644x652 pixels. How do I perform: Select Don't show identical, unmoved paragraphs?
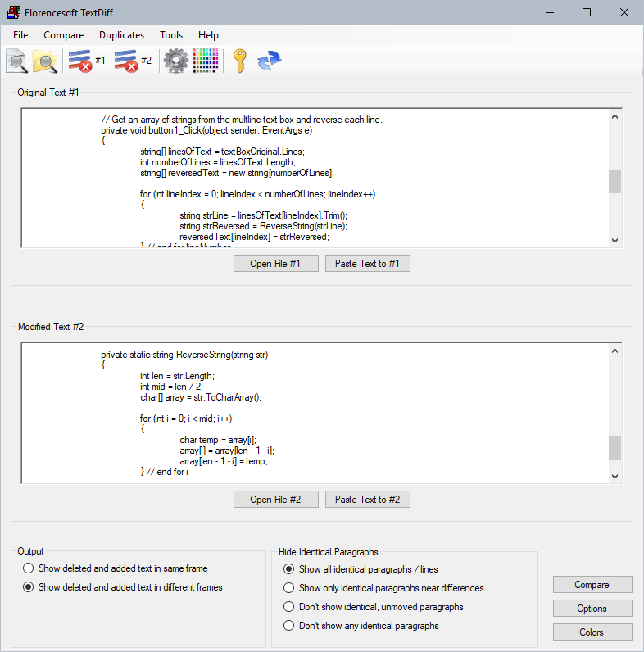[x=373, y=607]
